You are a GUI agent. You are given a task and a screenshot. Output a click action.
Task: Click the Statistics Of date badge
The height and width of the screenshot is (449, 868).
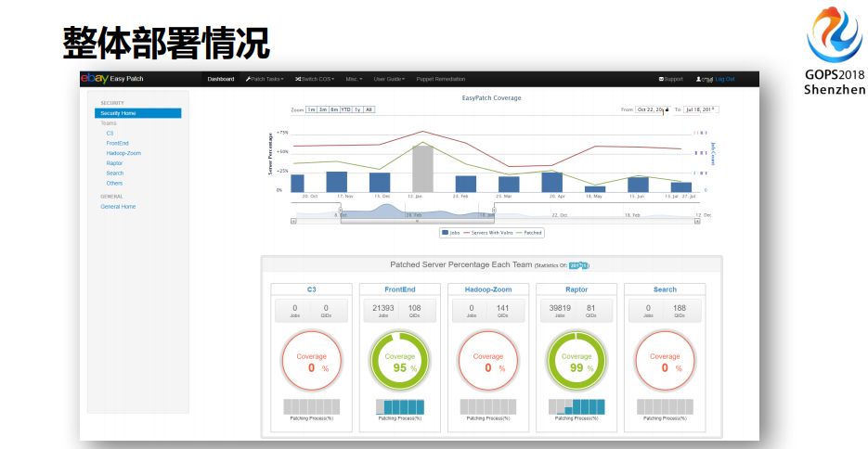tap(578, 265)
